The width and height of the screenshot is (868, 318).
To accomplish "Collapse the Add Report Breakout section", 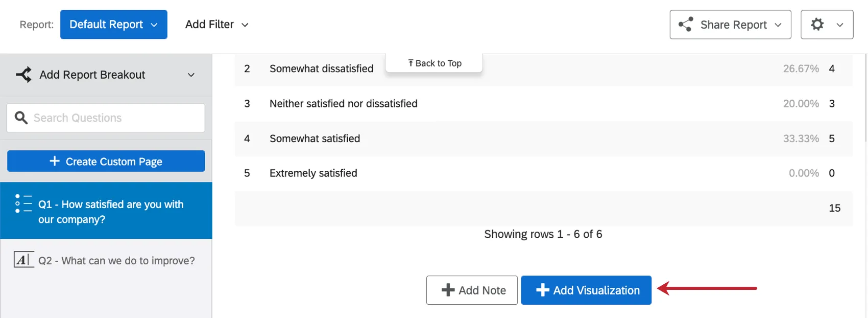I will click(x=191, y=75).
